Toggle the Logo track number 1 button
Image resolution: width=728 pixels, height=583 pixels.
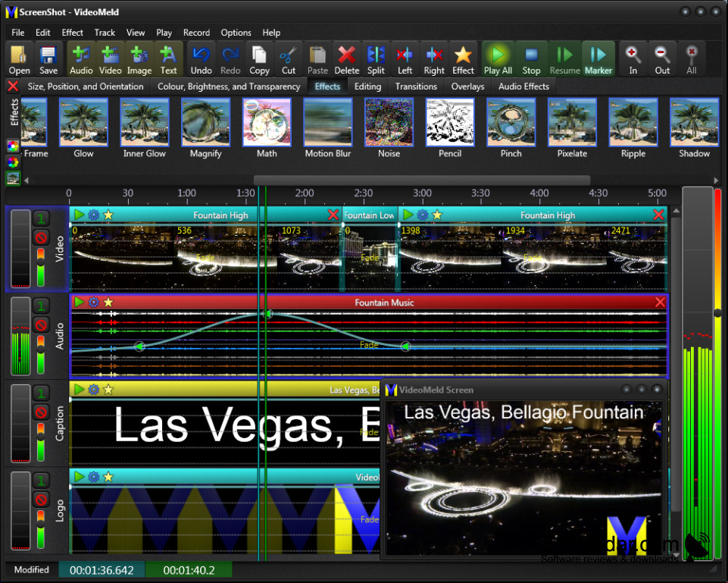pyautogui.click(x=41, y=481)
